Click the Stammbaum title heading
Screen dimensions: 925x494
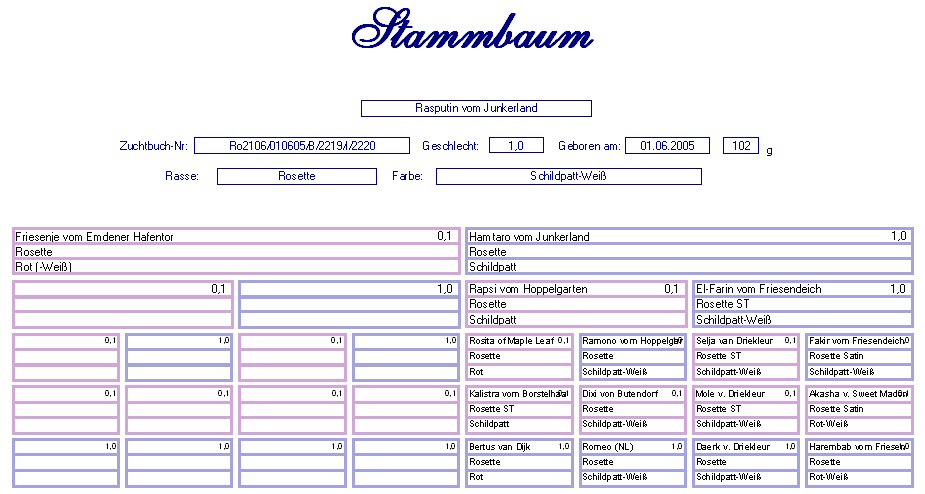click(472, 32)
